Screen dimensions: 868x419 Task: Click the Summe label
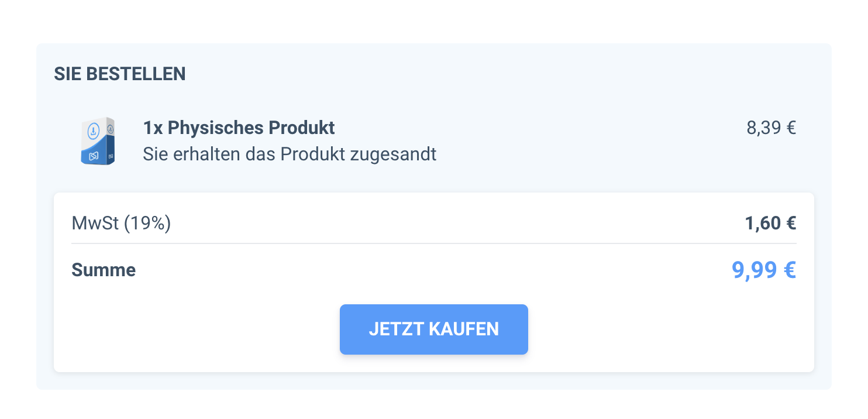[104, 270]
